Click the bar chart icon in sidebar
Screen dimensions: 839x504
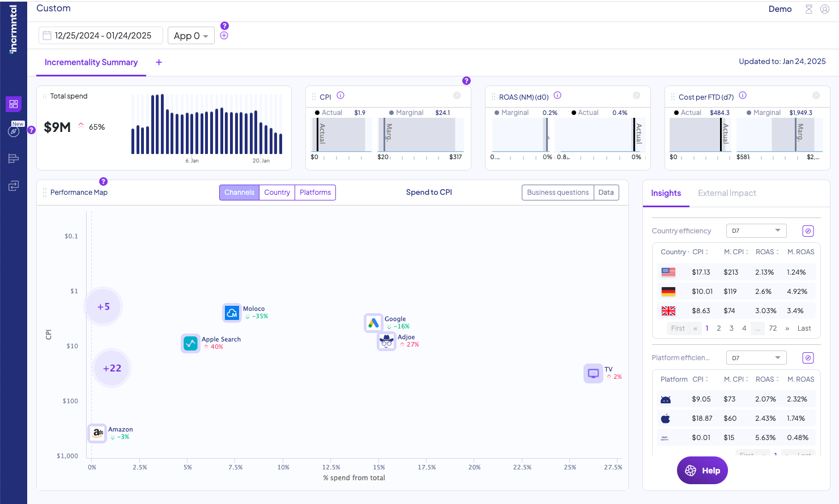pyautogui.click(x=13, y=159)
